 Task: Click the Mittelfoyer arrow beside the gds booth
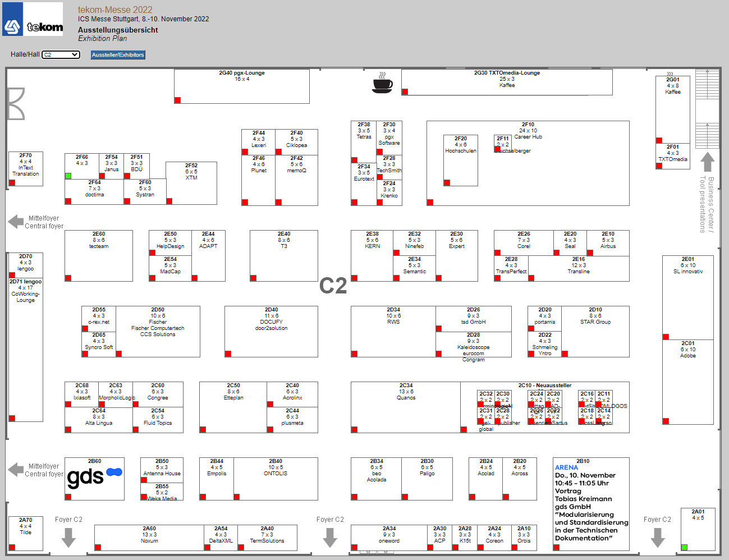point(16,469)
